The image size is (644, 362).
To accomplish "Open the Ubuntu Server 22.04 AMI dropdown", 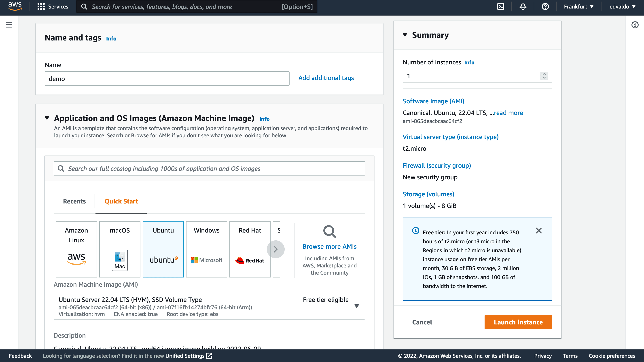I will point(209,306).
